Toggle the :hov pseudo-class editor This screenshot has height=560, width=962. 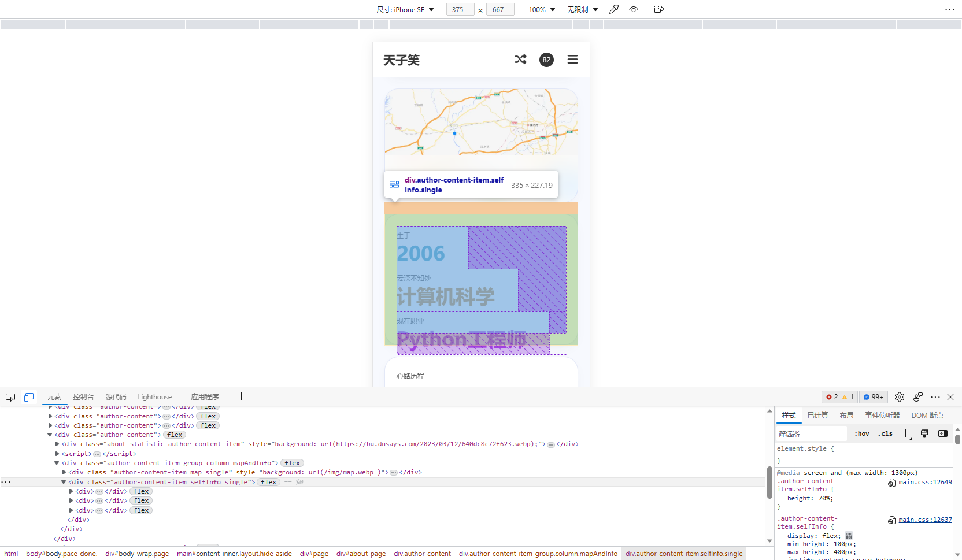861,433
